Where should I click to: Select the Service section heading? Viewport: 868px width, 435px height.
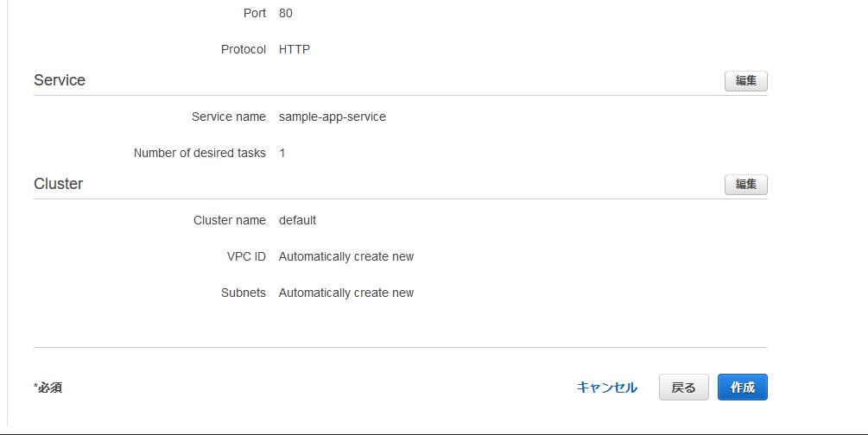tap(60, 80)
